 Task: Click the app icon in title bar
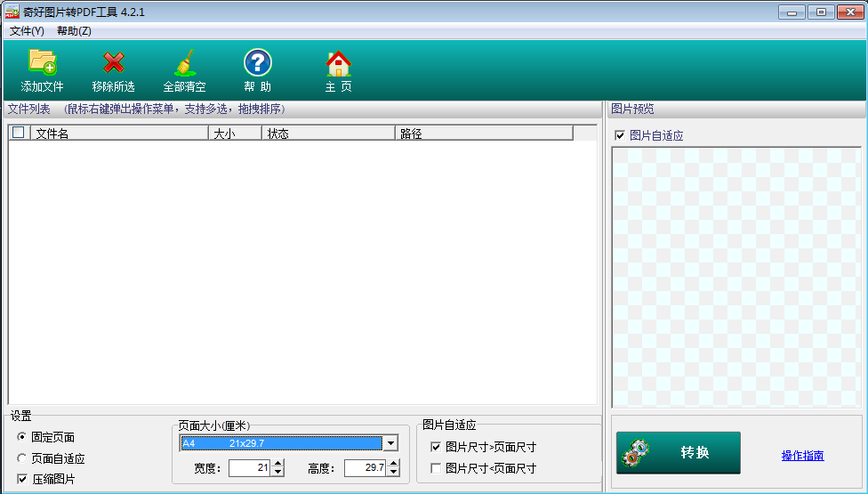point(12,12)
